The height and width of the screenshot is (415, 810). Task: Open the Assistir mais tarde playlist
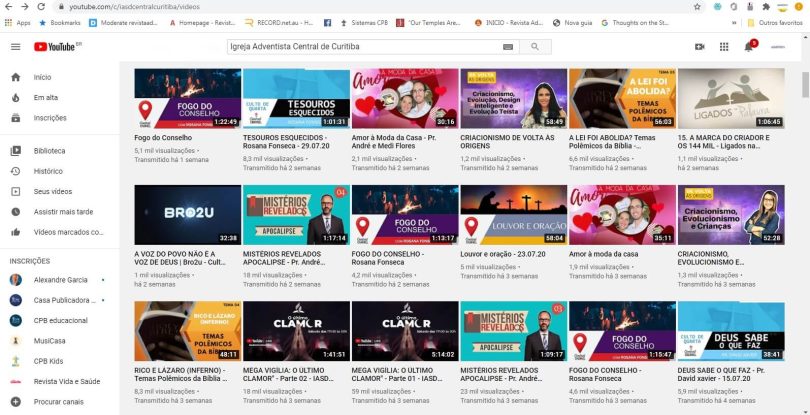click(x=63, y=212)
